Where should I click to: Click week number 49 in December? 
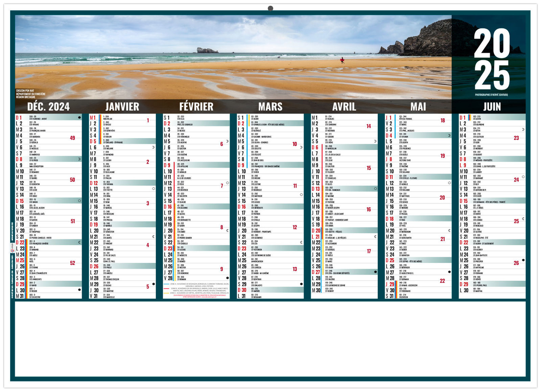pos(72,138)
